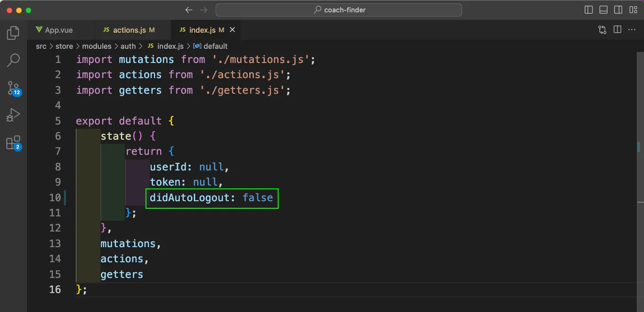Click 'getters' on line 15
The height and width of the screenshot is (312, 644).
pos(122,274)
